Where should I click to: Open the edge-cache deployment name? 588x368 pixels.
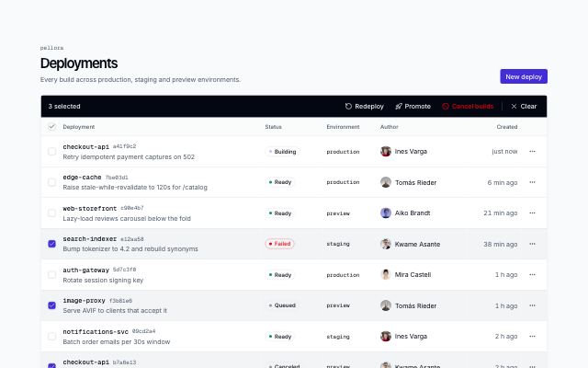(82, 178)
